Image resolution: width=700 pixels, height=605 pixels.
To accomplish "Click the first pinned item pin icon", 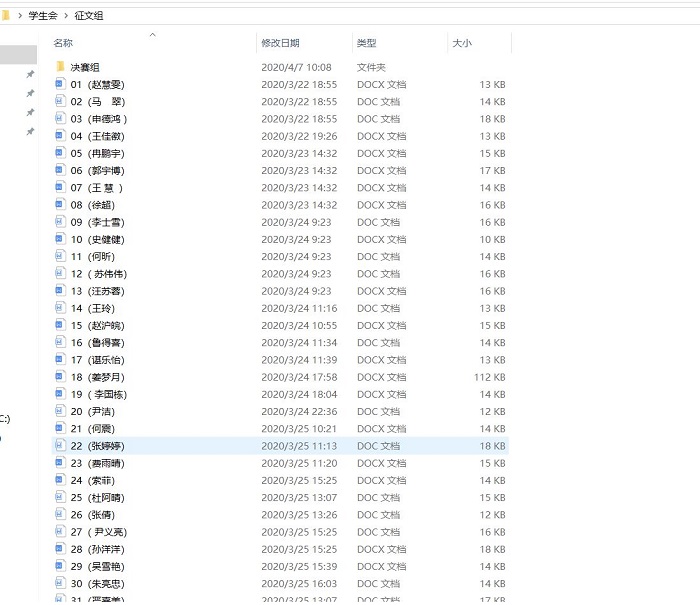I will pos(30,75).
